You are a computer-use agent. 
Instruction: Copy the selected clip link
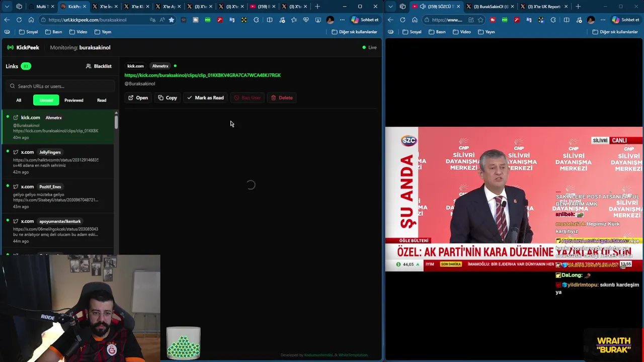pyautogui.click(x=168, y=98)
